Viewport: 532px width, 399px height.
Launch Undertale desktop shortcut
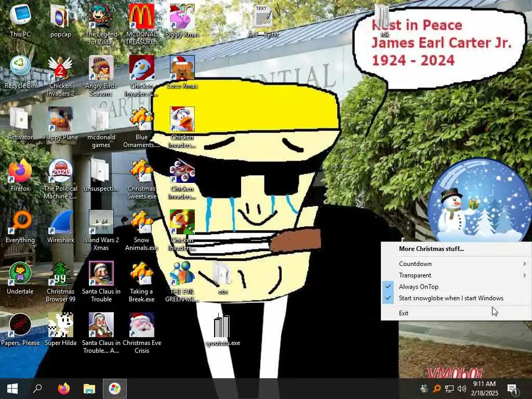[20, 278]
